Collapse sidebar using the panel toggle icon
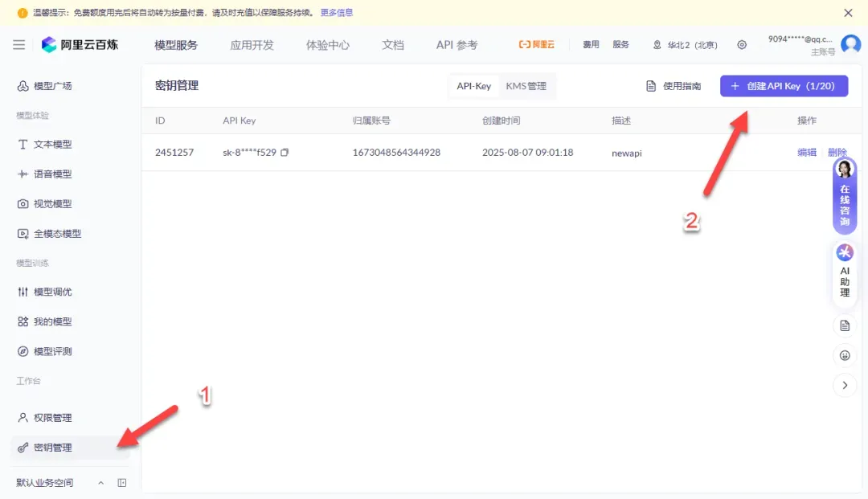The height and width of the screenshot is (499, 868). pos(122,483)
